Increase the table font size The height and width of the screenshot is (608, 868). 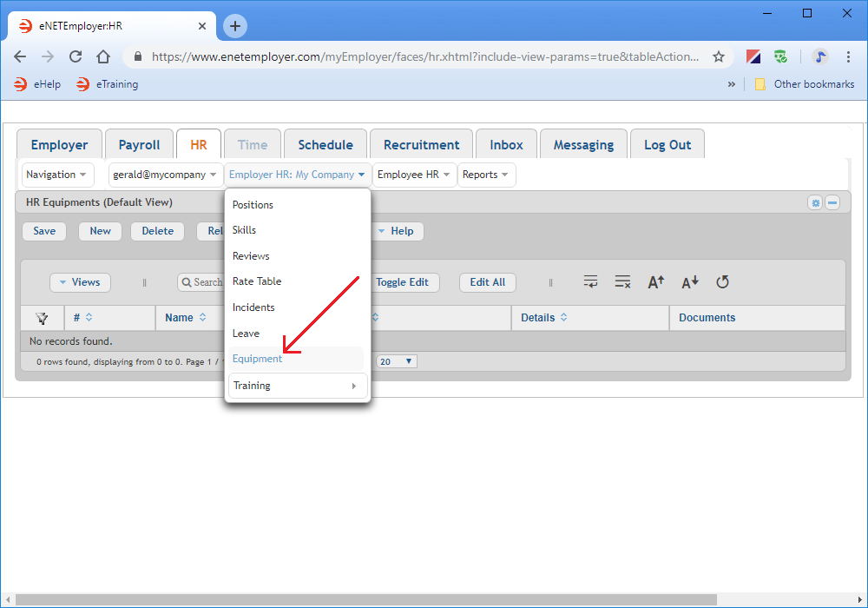[x=656, y=282]
